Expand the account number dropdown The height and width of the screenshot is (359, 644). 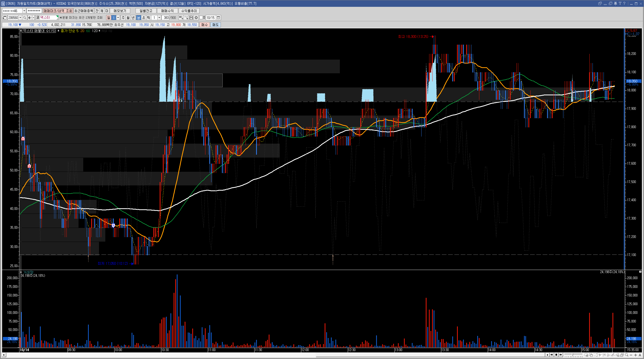24,11
